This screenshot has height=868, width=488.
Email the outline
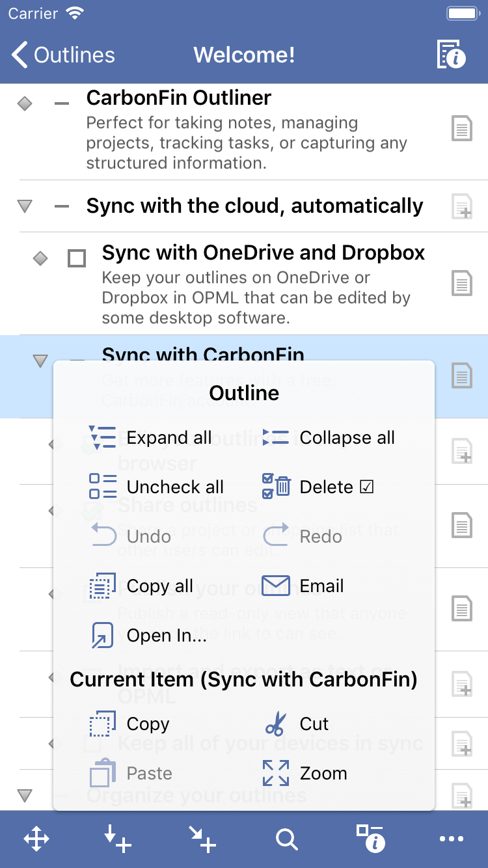pos(303,586)
